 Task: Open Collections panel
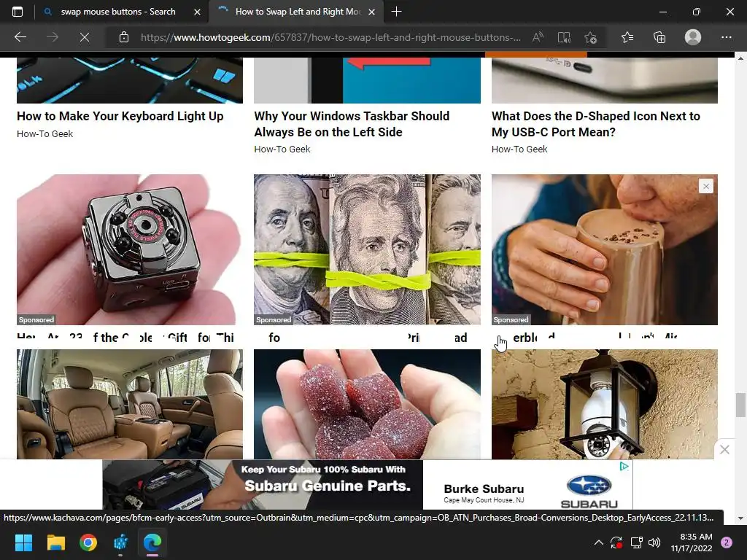659,37
